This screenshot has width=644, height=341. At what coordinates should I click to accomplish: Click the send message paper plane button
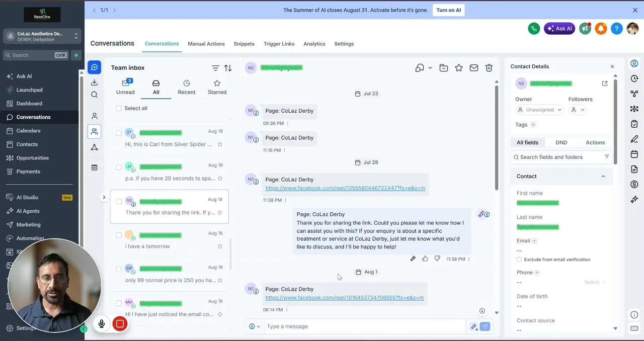tap(485, 326)
